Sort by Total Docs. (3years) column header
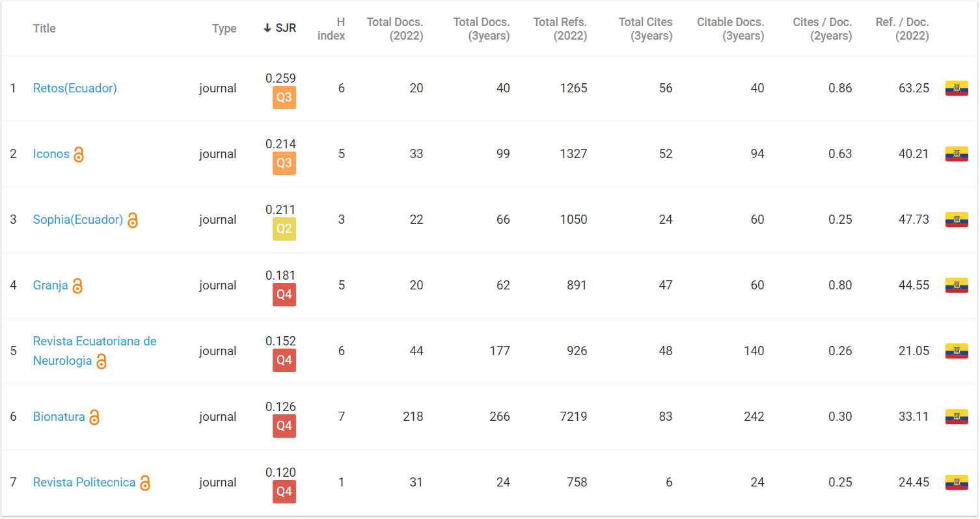The height and width of the screenshot is (519, 980). [482, 29]
